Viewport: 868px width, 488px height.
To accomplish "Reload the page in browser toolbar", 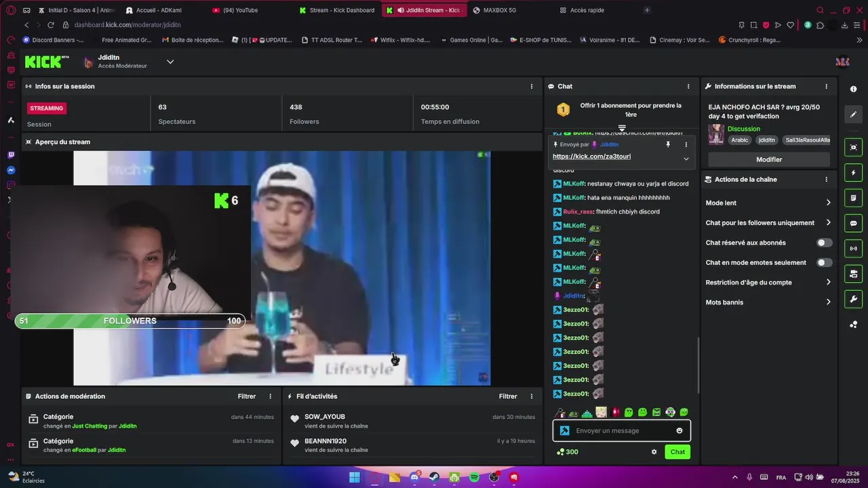I will (x=50, y=25).
